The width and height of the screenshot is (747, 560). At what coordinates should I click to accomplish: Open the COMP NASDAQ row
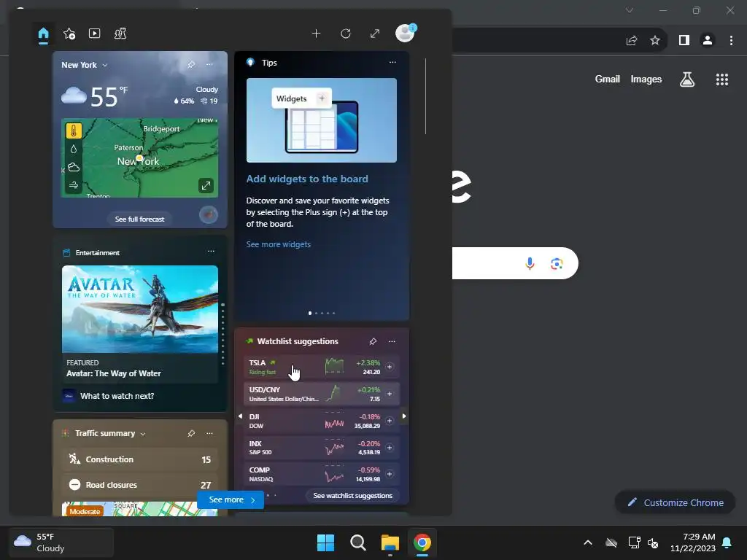click(x=322, y=474)
